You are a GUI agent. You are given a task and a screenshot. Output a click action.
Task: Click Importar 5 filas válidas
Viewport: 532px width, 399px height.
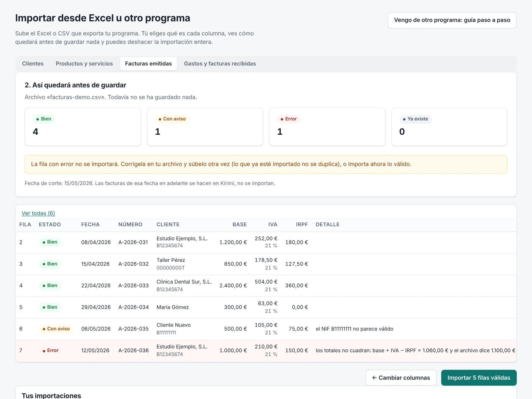coord(479,378)
